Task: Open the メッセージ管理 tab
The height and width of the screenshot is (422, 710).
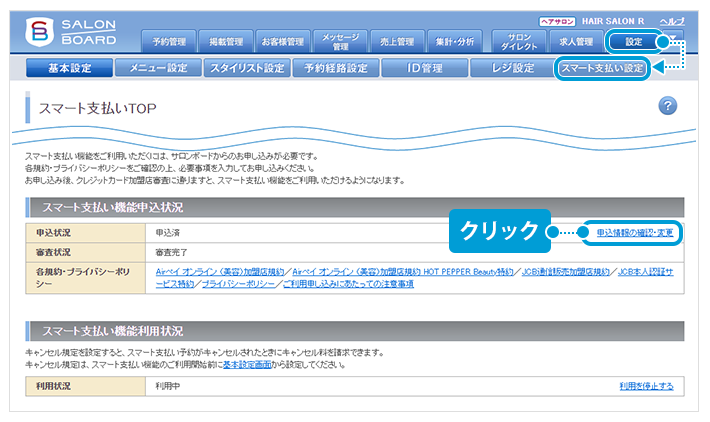Action: click(340, 41)
